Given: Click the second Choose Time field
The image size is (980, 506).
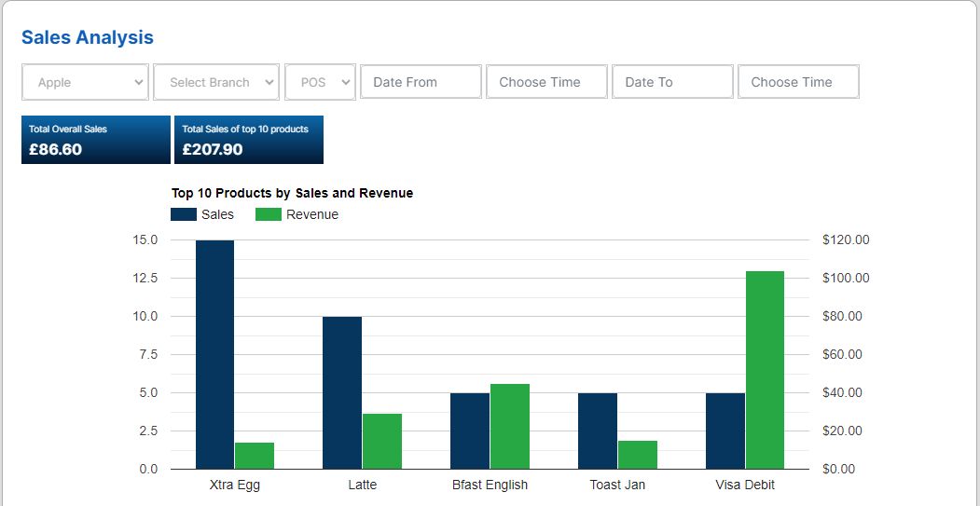Looking at the screenshot, I should tap(798, 82).
